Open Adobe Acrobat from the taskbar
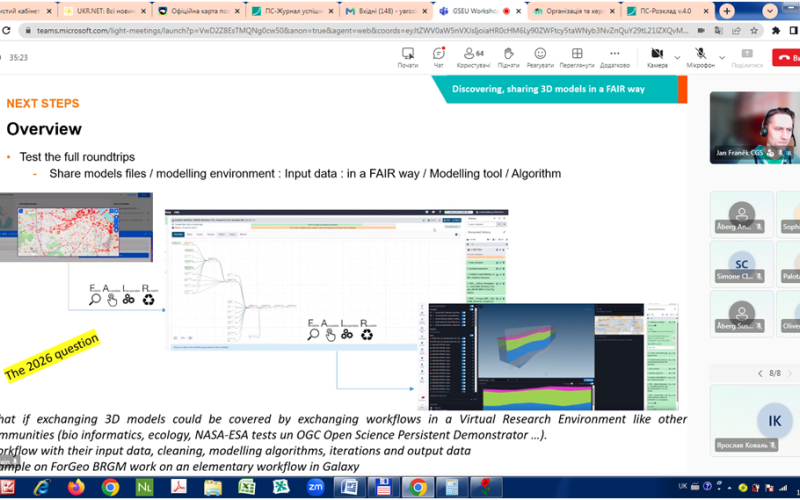 (x=179, y=488)
